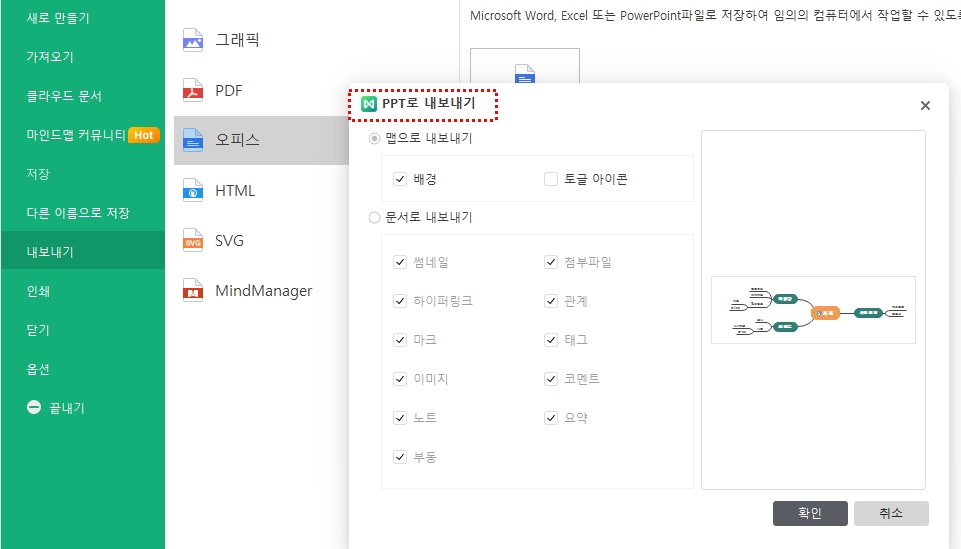Image resolution: width=961 pixels, height=549 pixels.
Task: Select the 문서로 내보내기 radio button
Action: [x=374, y=218]
